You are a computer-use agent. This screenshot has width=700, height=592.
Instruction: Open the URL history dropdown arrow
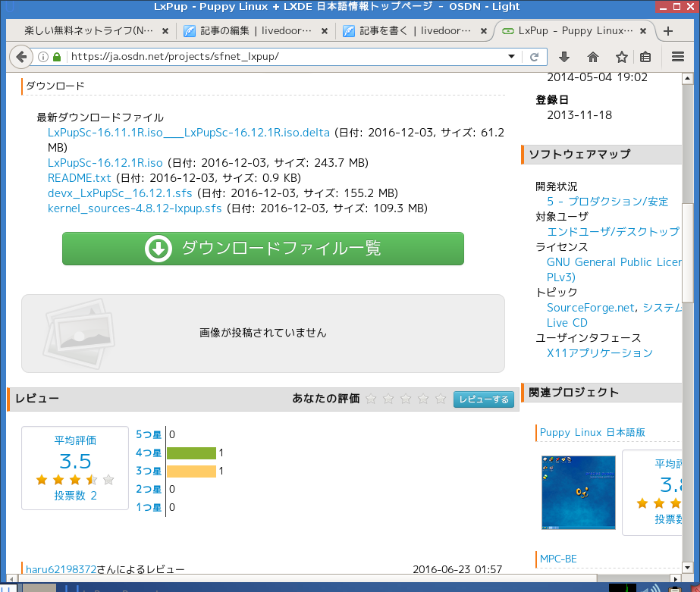click(x=512, y=57)
